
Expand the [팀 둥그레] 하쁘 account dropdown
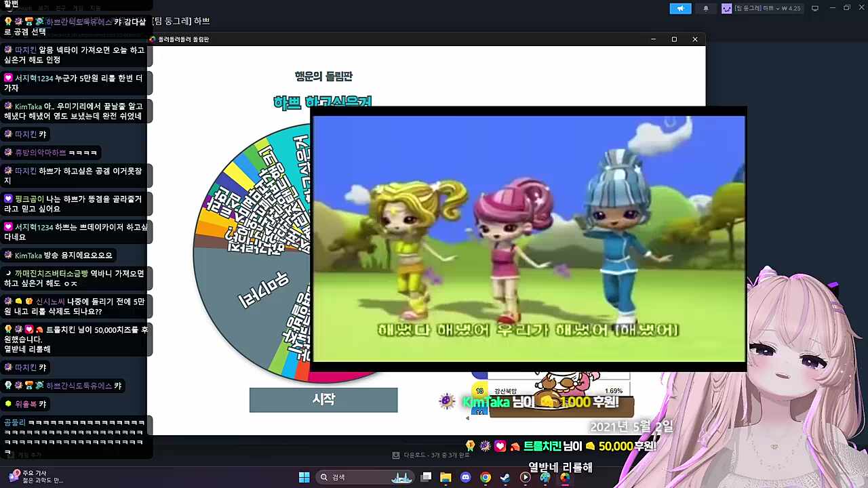(762, 8)
